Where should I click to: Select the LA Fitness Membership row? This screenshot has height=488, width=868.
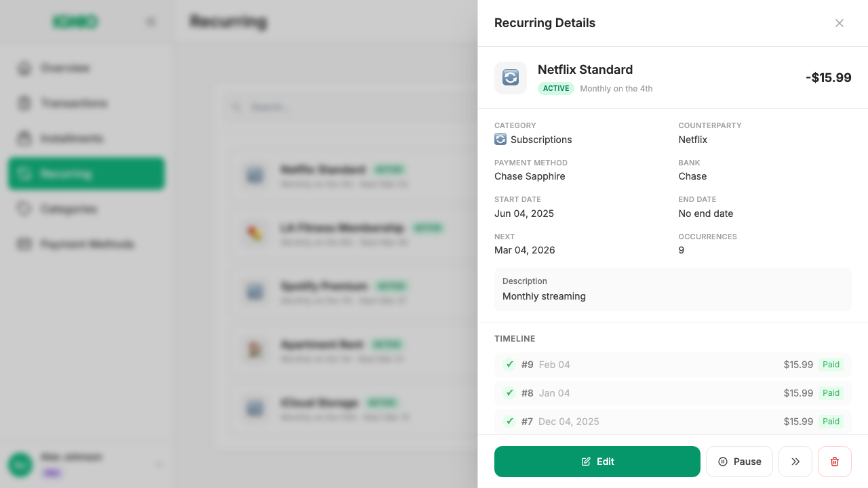pyautogui.click(x=353, y=235)
